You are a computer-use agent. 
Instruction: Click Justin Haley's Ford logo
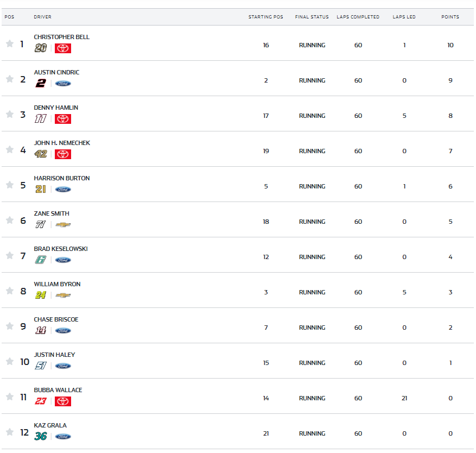(x=63, y=366)
